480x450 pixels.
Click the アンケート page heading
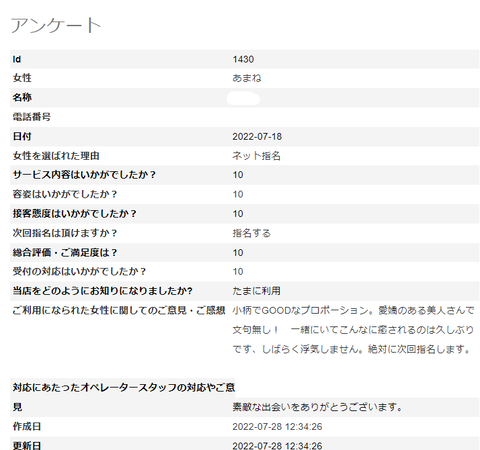pos(56,25)
